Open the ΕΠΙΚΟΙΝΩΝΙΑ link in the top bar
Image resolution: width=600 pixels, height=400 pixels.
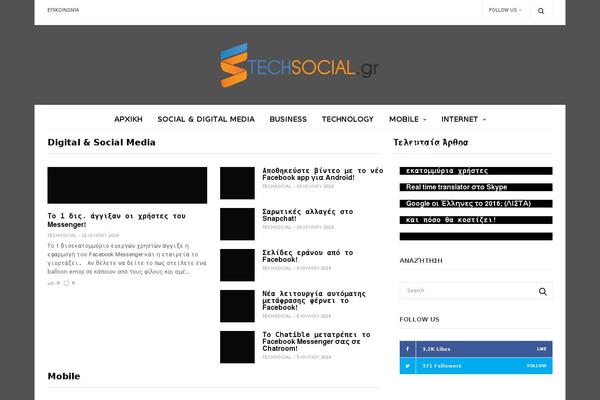[63, 10]
